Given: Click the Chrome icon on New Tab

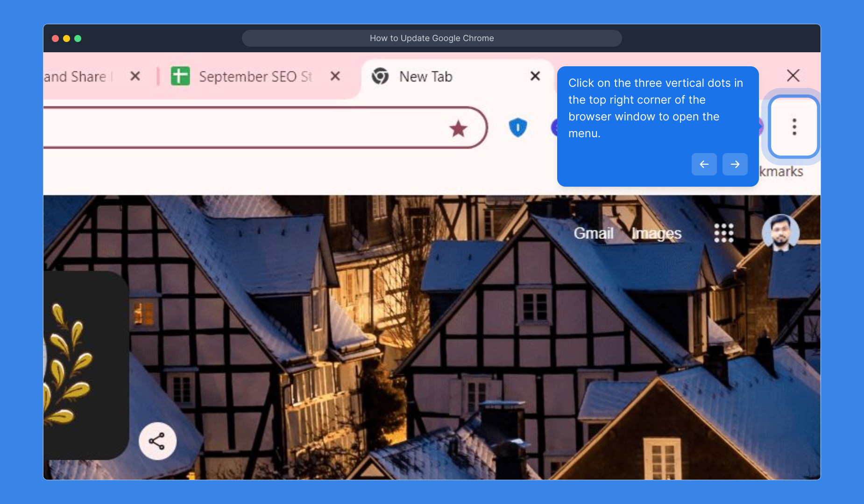Looking at the screenshot, I should (x=380, y=76).
